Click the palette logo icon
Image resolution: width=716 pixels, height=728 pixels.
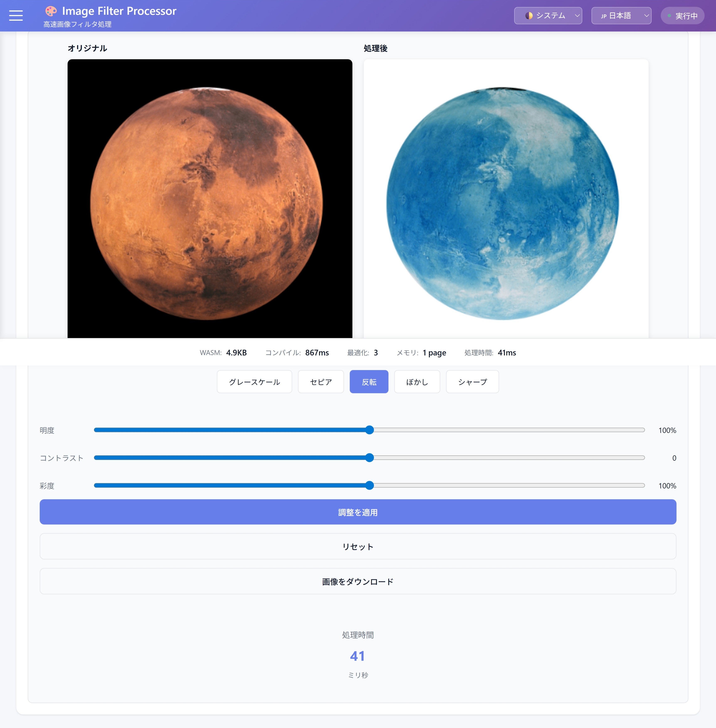point(51,11)
